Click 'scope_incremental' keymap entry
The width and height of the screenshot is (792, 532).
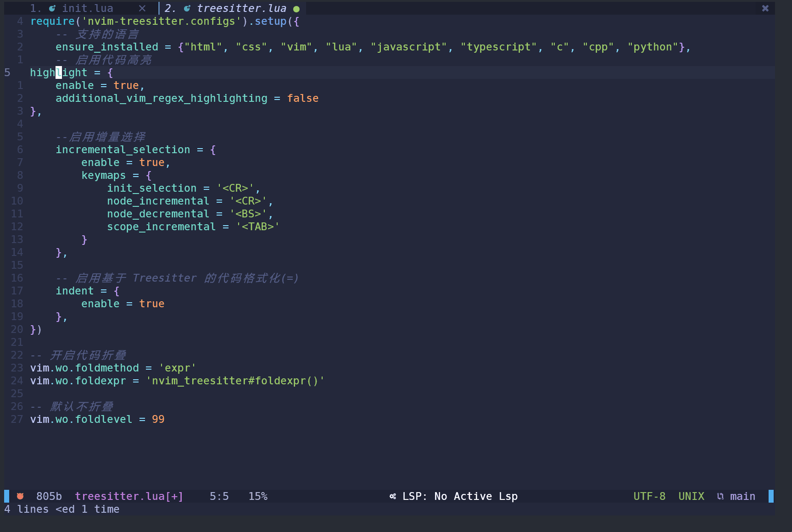pyautogui.click(x=162, y=227)
